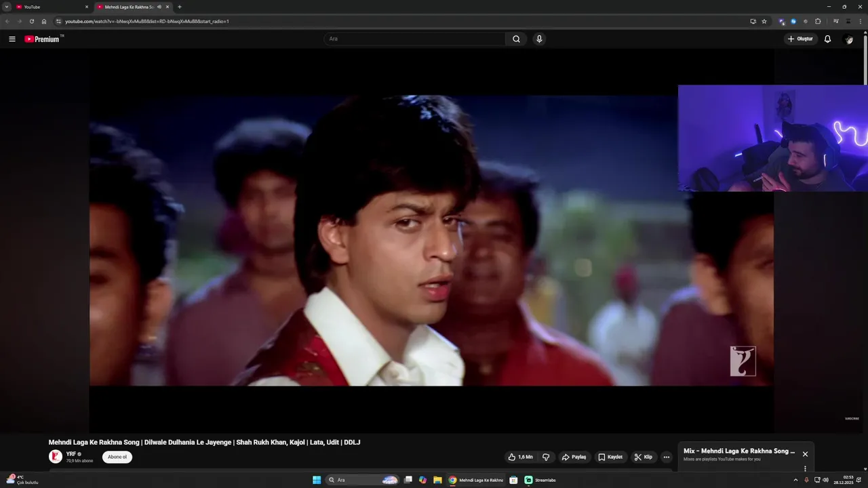Reload the page in Chrome
This screenshot has width=868, height=488.
coord(31,21)
